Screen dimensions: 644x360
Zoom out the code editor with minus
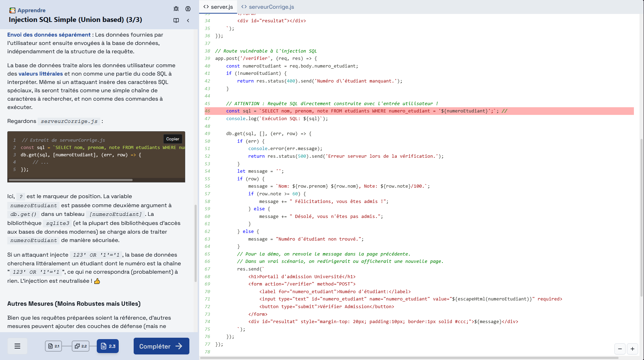click(x=620, y=349)
